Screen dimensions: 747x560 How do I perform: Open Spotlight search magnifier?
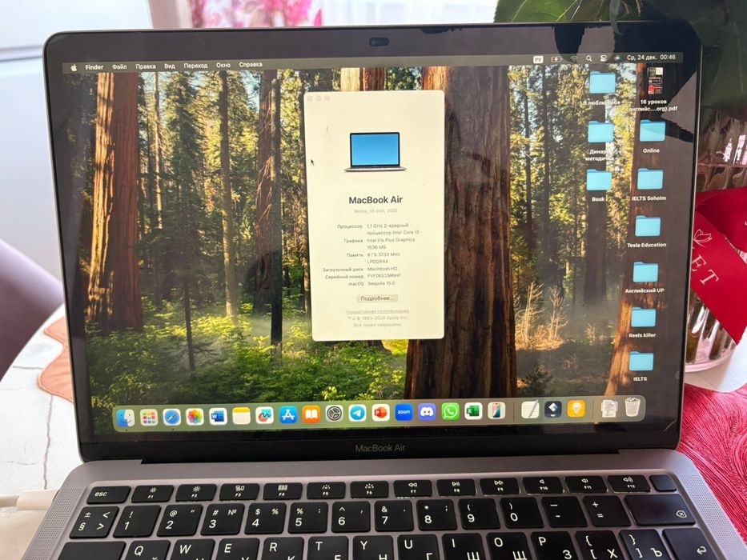(x=588, y=58)
